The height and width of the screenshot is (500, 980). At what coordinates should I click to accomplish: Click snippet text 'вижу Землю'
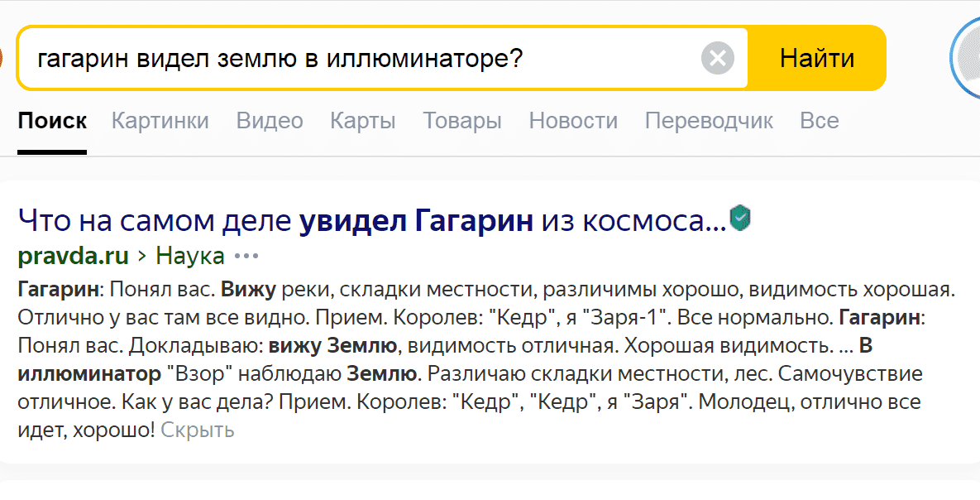[333, 345]
